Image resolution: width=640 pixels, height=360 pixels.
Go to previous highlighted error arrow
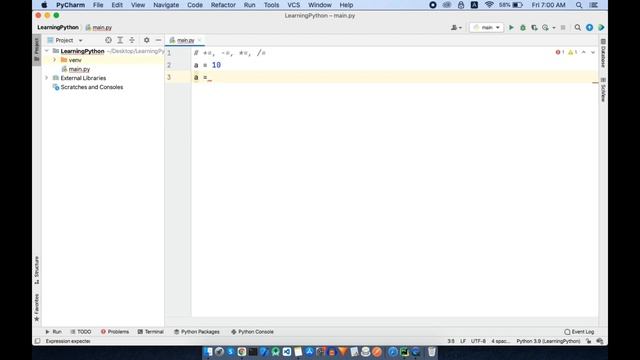pyautogui.click(x=584, y=52)
